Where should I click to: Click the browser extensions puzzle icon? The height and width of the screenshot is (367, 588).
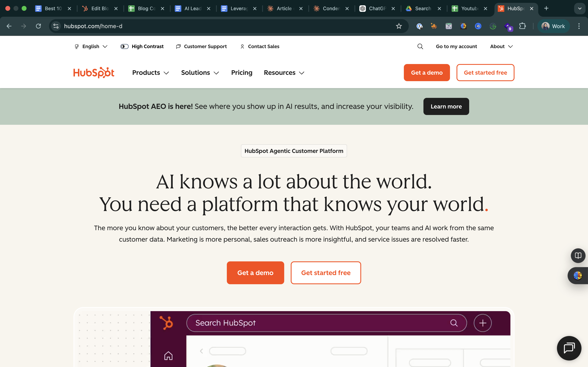[x=522, y=26]
